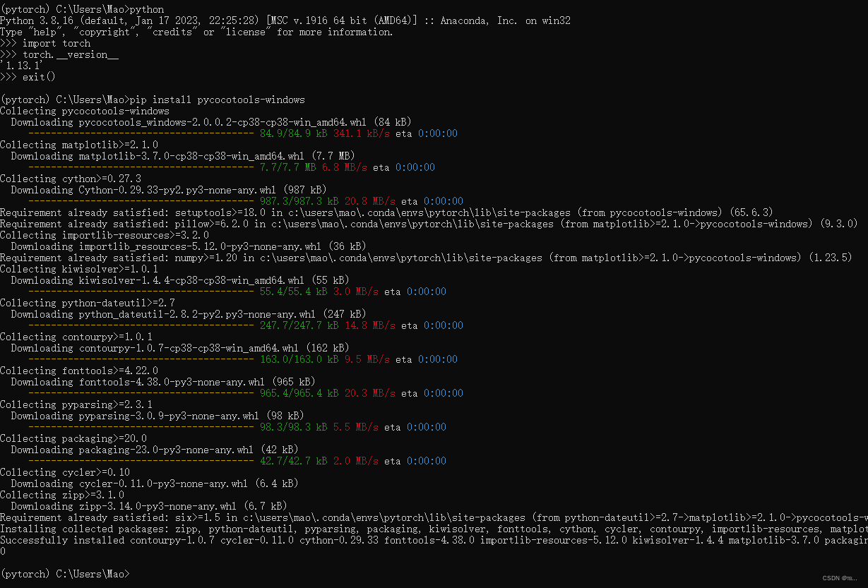Screen dimensions: 868x588
Task: Click the torch.__version__ output '1.13.1'
Action: tap(21, 65)
